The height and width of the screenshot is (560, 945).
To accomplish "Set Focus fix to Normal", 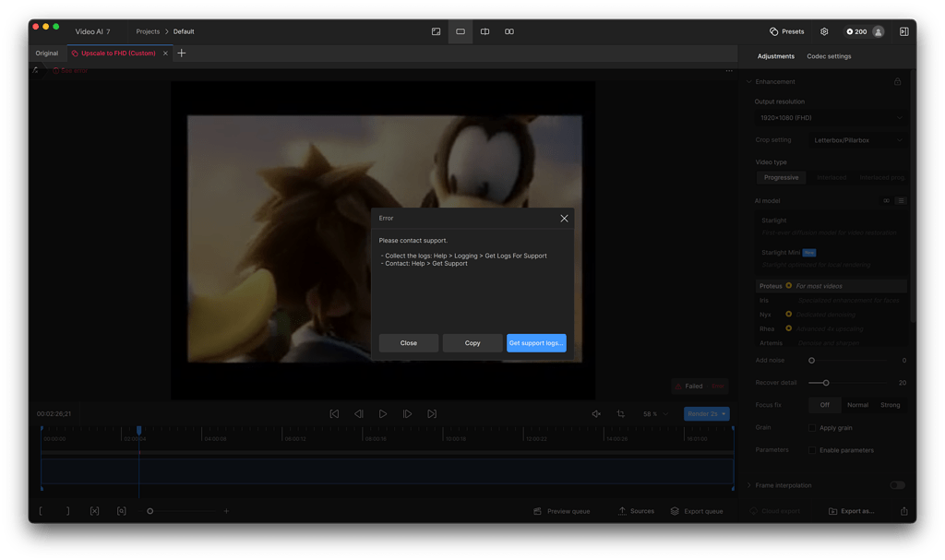I will (857, 405).
